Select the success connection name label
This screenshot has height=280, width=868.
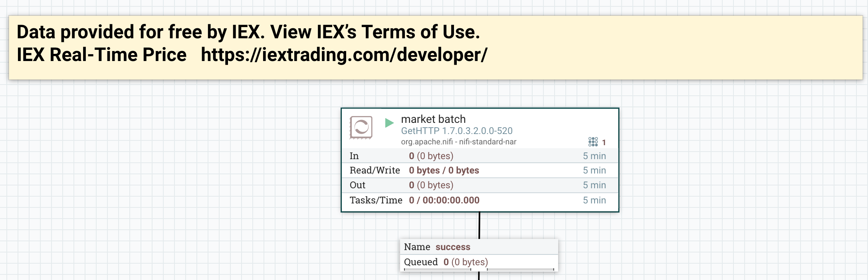click(x=453, y=247)
